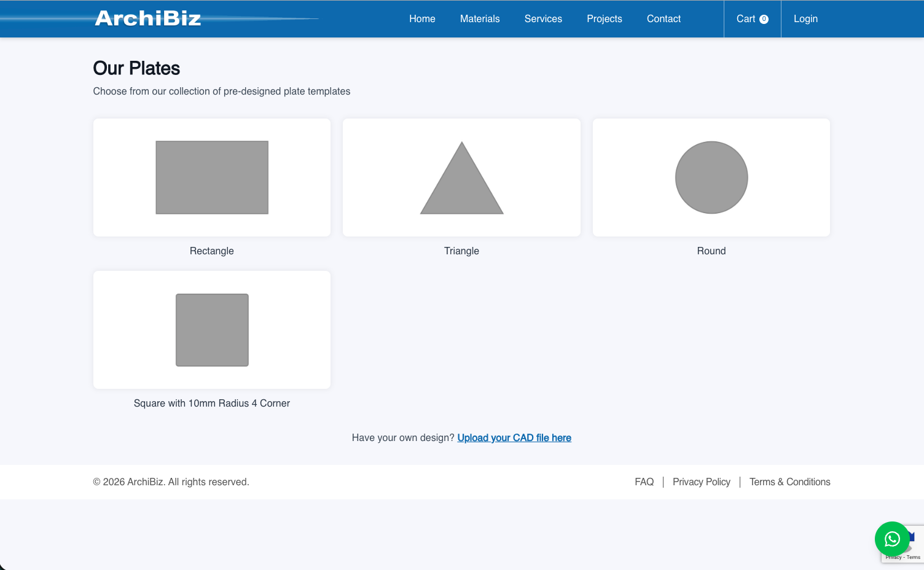The image size is (924, 570).
Task: View the Privacy Policy
Action: pyautogui.click(x=702, y=482)
